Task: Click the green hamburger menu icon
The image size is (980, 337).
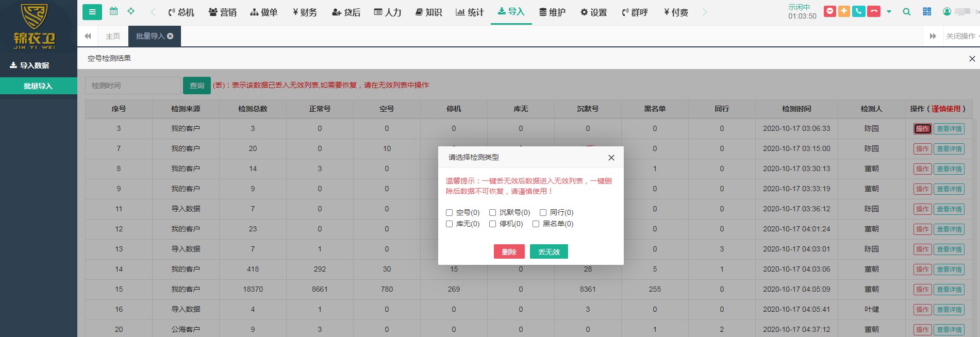Action: tap(92, 12)
